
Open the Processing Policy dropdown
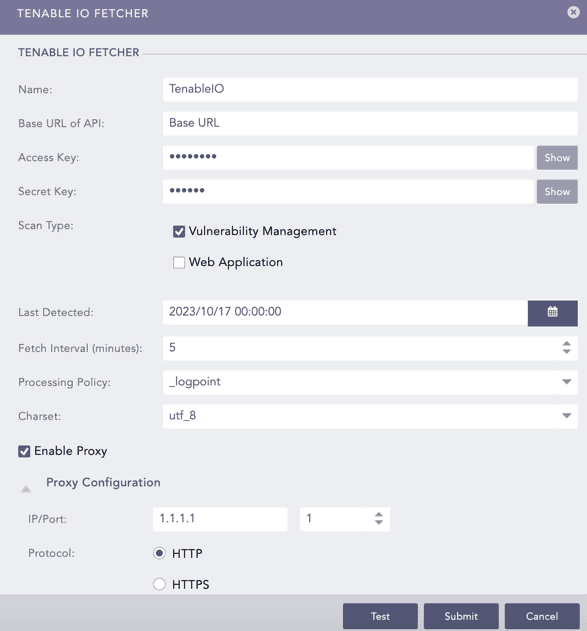(566, 381)
